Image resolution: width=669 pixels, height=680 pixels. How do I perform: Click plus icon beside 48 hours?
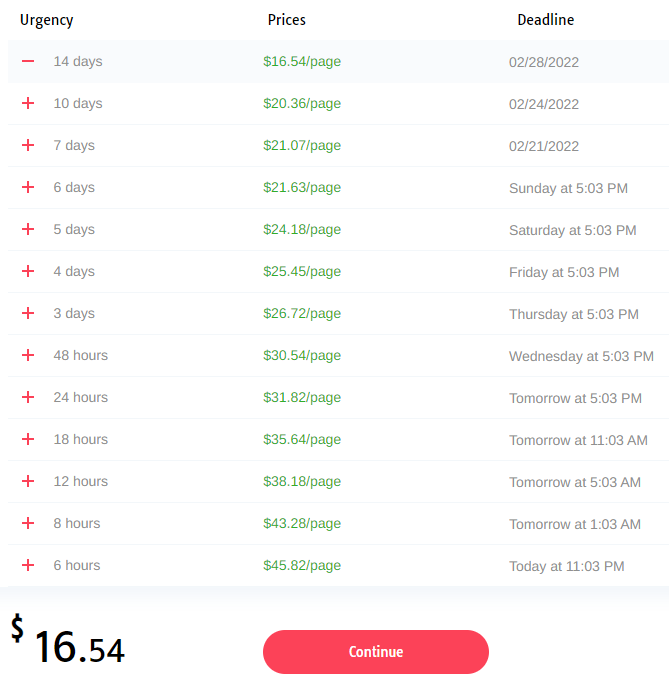[x=28, y=355]
